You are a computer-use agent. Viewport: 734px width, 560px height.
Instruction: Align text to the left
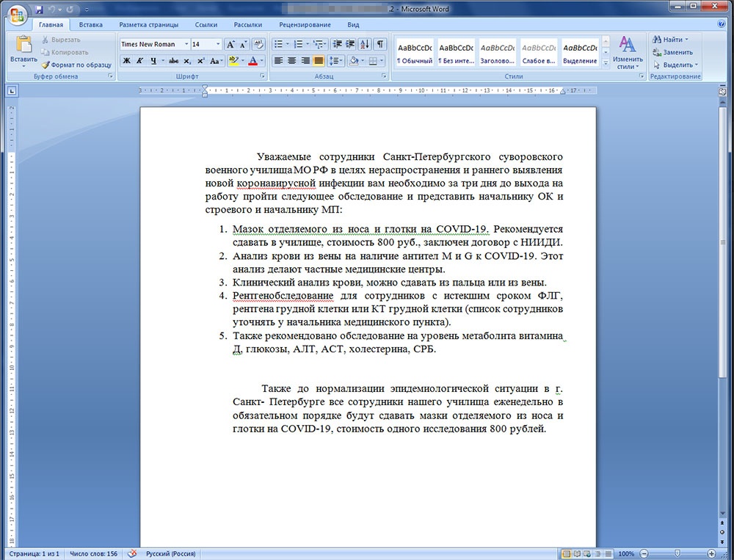click(278, 61)
